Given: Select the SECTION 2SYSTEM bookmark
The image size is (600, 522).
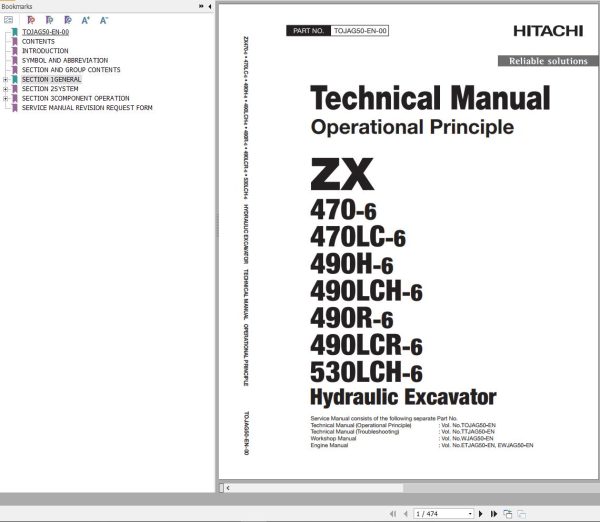Looking at the screenshot, I should (50, 89).
